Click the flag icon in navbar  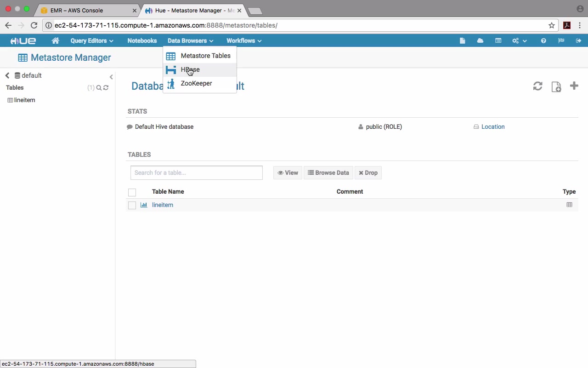click(561, 40)
